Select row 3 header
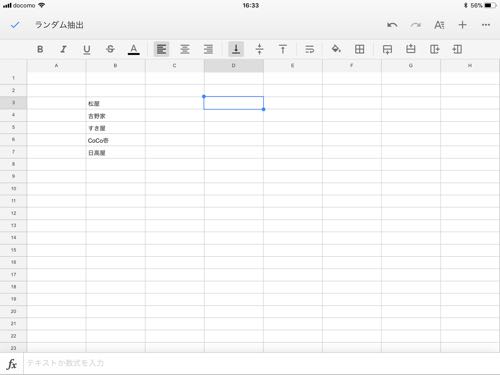The width and height of the screenshot is (500, 375). coord(13,103)
